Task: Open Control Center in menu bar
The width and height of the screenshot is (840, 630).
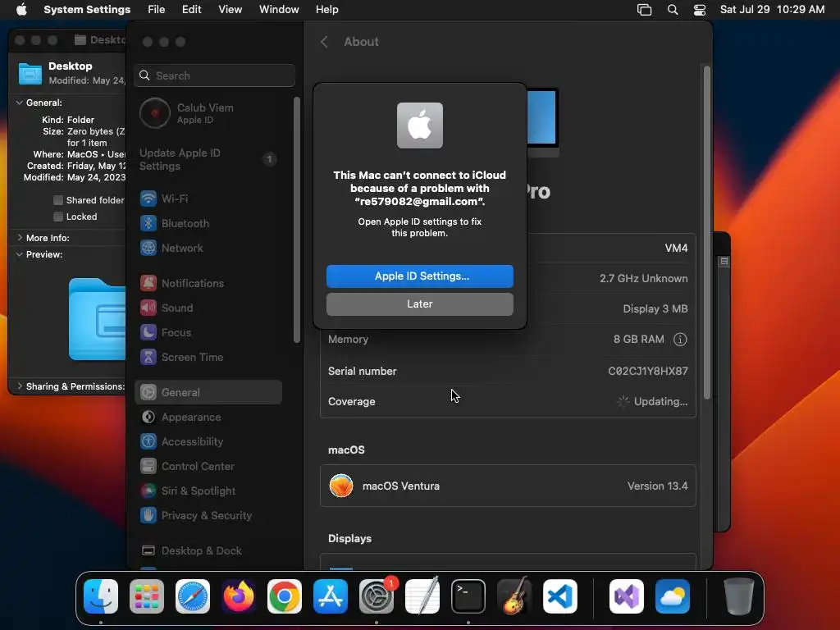Action: click(699, 10)
